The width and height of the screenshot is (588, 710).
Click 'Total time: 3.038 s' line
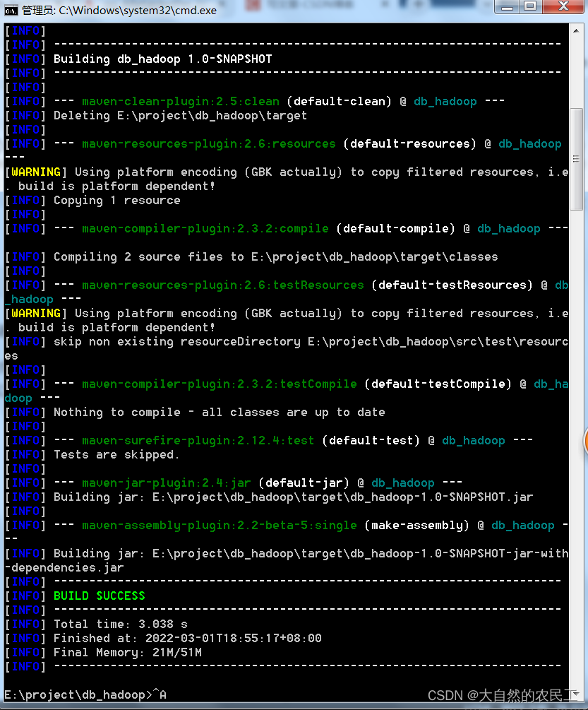(x=121, y=625)
